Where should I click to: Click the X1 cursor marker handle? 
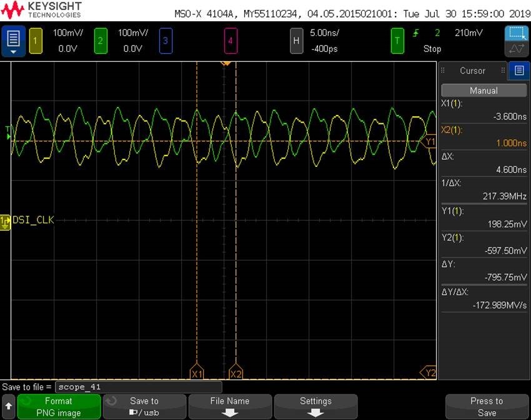pyautogui.click(x=197, y=372)
